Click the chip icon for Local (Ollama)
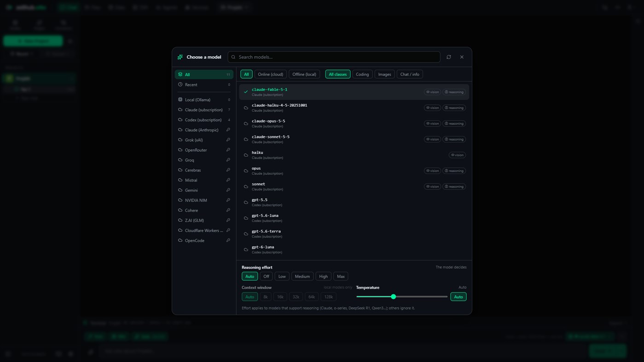The width and height of the screenshot is (644, 362). point(180,99)
